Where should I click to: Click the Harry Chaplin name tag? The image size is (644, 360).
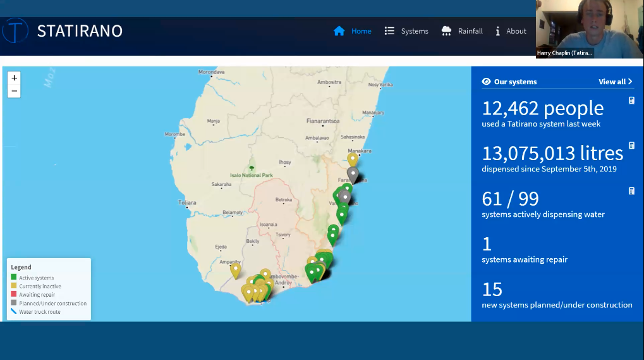coord(565,53)
